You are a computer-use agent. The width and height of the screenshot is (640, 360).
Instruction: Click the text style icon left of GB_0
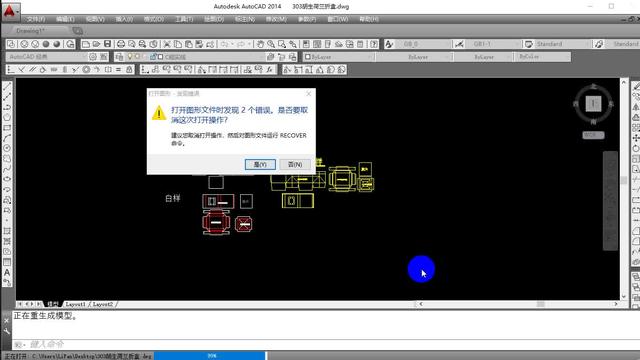pyautogui.click(x=389, y=44)
